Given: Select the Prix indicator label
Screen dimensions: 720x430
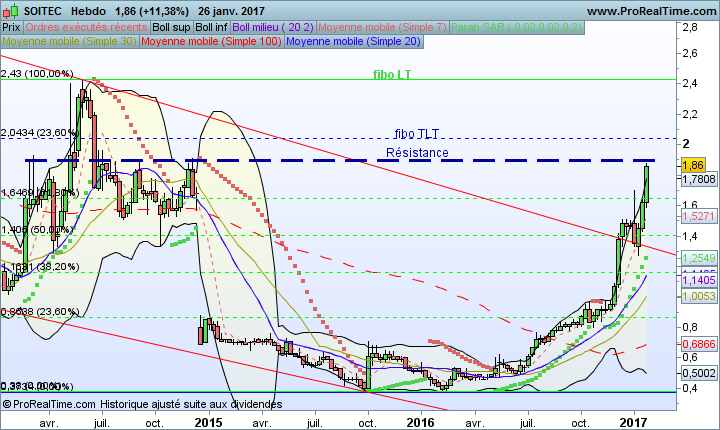Looking at the screenshot, I should click(11, 28).
